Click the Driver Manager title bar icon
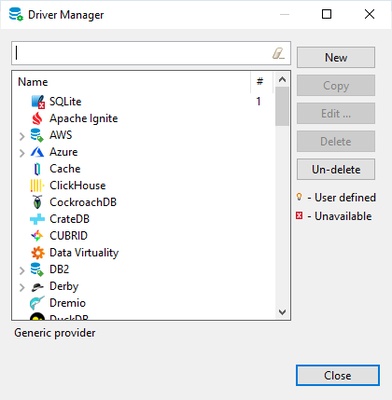392x400 pixels. 16,14
